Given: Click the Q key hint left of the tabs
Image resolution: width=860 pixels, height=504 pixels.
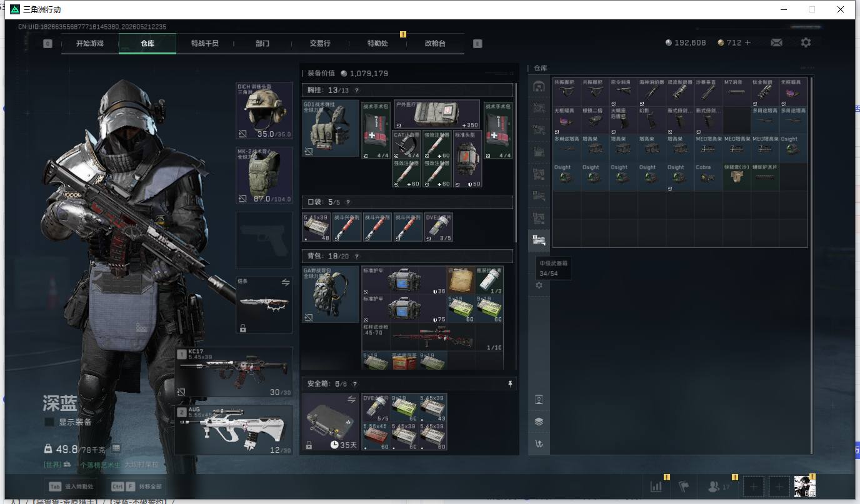Looking at the screenshot, I should (47, 44).
